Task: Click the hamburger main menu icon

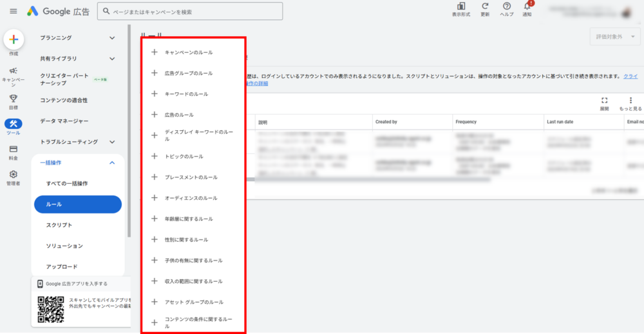Action: [14, 11]
